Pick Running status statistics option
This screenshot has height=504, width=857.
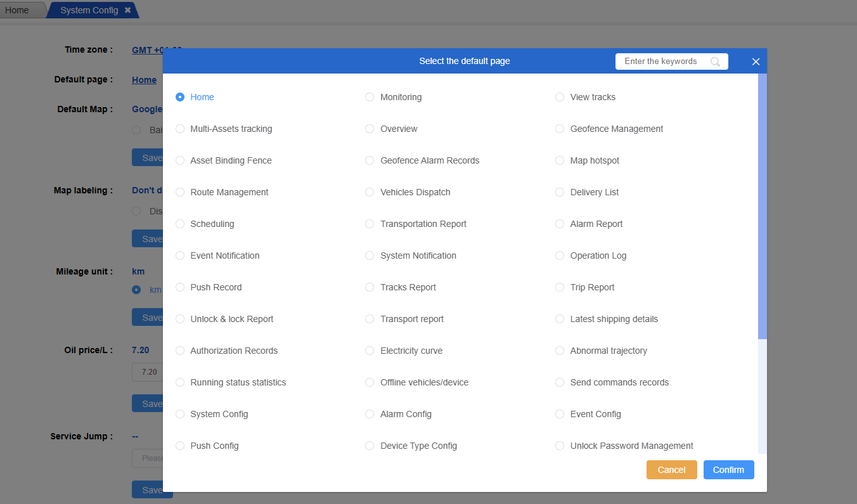pos(180,382)
